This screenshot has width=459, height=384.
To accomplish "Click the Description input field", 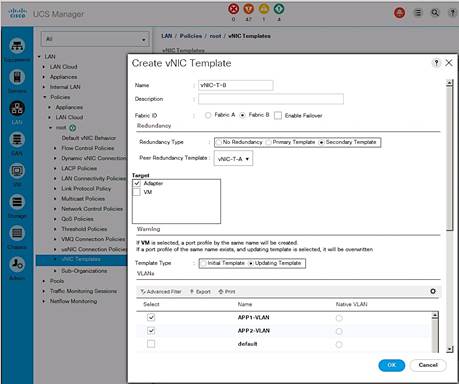I will coord(271,99).
